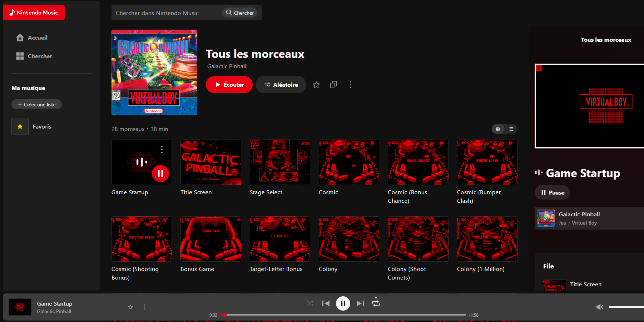The width and height of the screenshot is (644, 322).
Task: Click Galactic Pinball subtitle under Tous les morceaux
Action: pos(227,66)
